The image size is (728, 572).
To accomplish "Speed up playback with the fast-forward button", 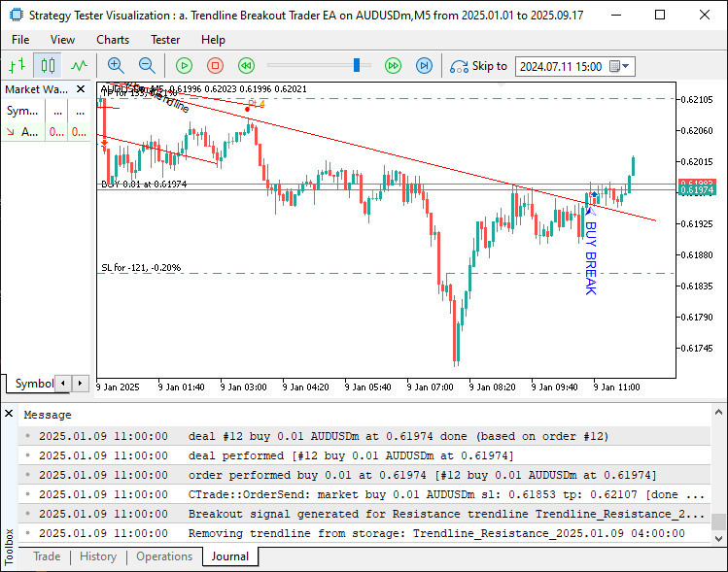I will click(393, 66).
